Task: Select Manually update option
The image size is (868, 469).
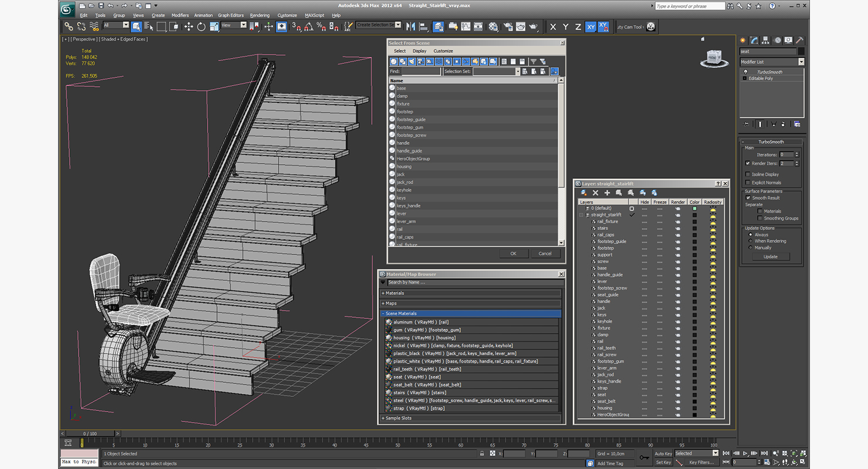Action: pyautogui.click(x=750, y=247)
